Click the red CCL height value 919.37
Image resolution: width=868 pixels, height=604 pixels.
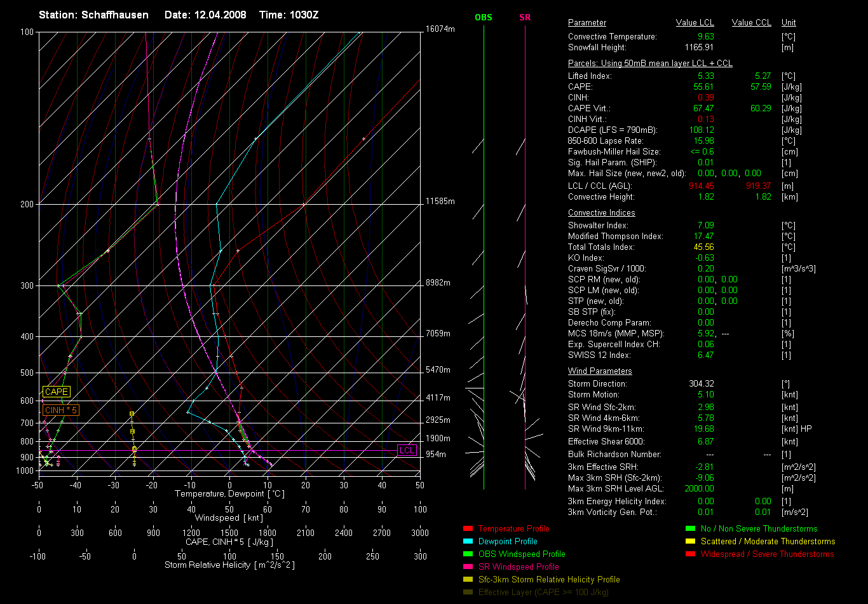tap(758, 186)
